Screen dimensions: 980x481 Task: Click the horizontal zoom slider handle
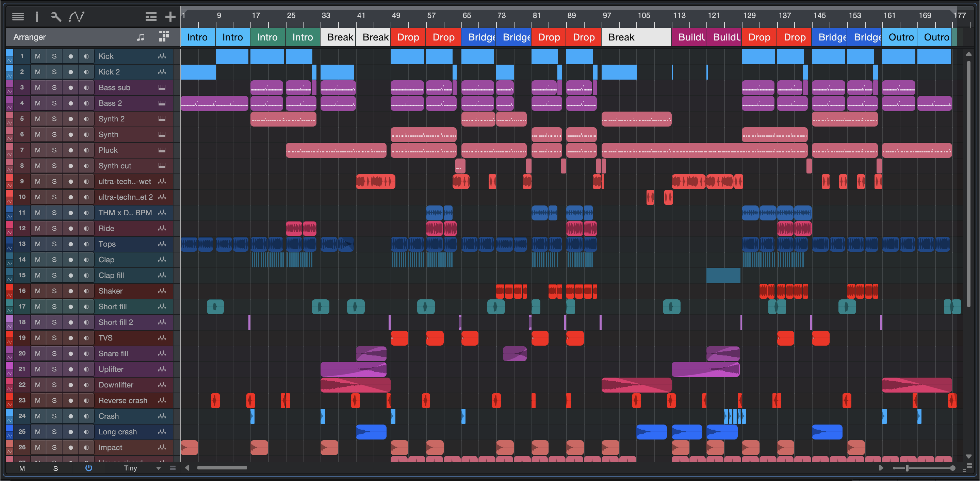(x=907, y=468)
